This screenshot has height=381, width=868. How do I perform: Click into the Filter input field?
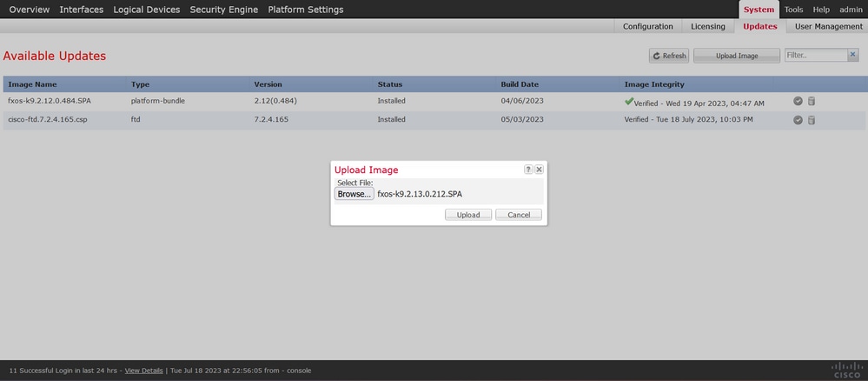816,55
